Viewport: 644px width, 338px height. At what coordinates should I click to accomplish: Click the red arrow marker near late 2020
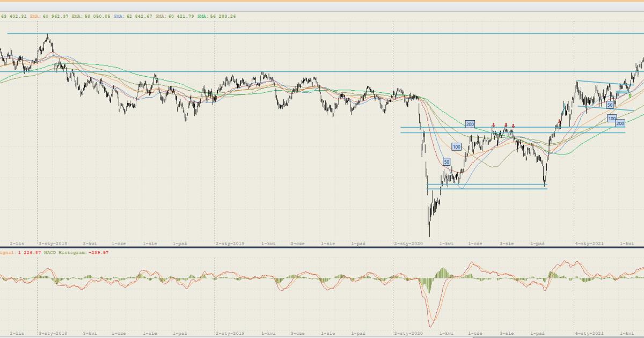(x=559, y=121)
